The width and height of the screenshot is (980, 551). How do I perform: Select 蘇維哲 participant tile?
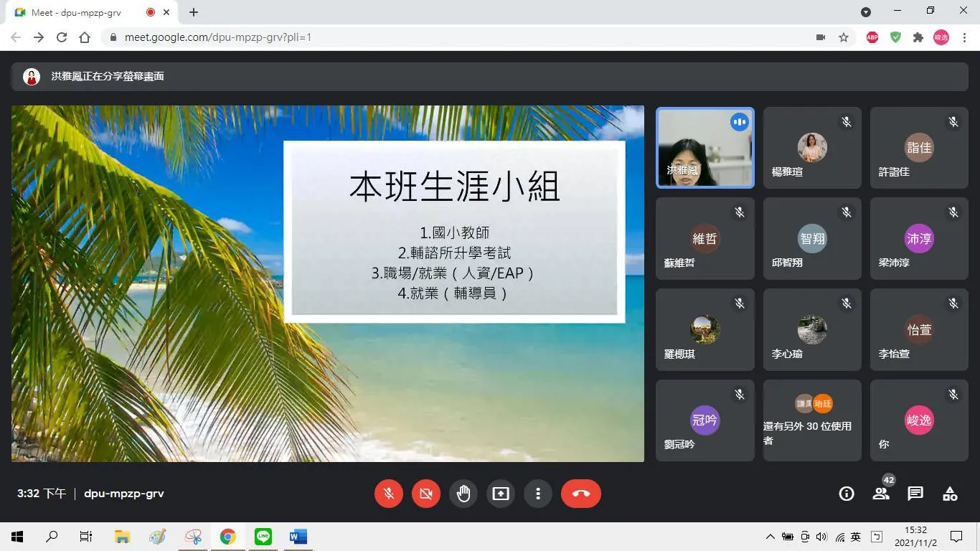705,239
